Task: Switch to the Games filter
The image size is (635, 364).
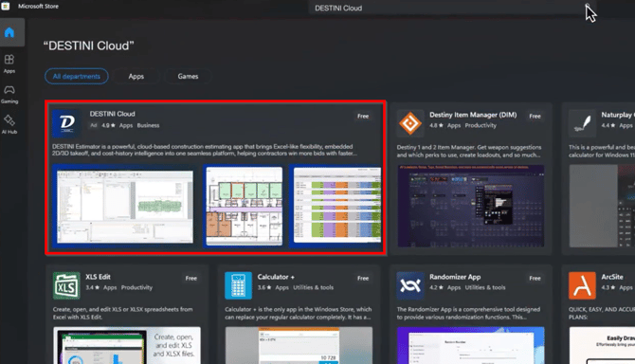Action: [188, 76]
